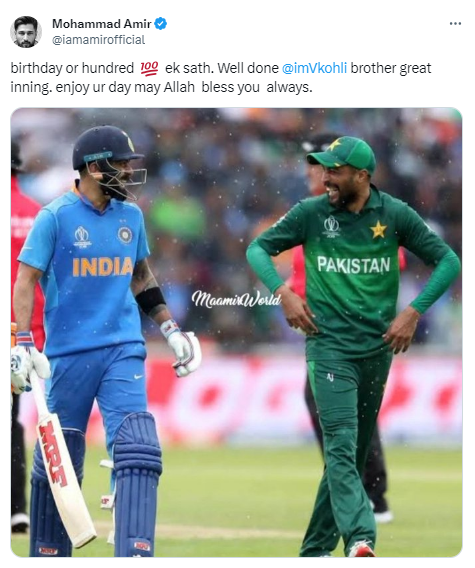
Task: Open the @iamamirofficial handle
Action: (99, 40)
